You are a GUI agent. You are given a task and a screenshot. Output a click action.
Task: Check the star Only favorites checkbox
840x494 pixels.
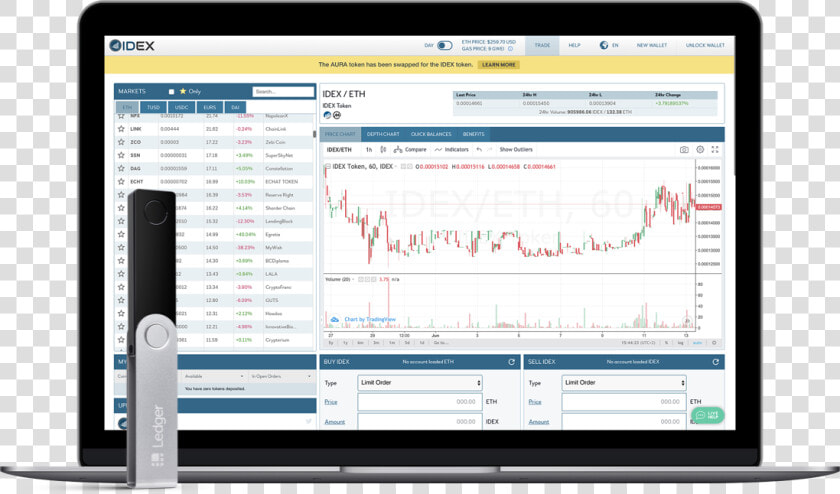[x=171, y=92]
